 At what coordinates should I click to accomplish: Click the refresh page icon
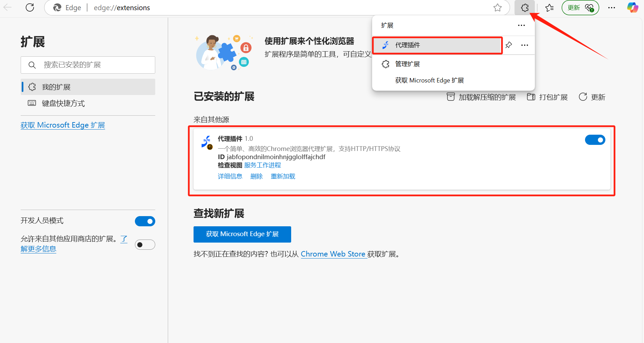click(30, 8)
